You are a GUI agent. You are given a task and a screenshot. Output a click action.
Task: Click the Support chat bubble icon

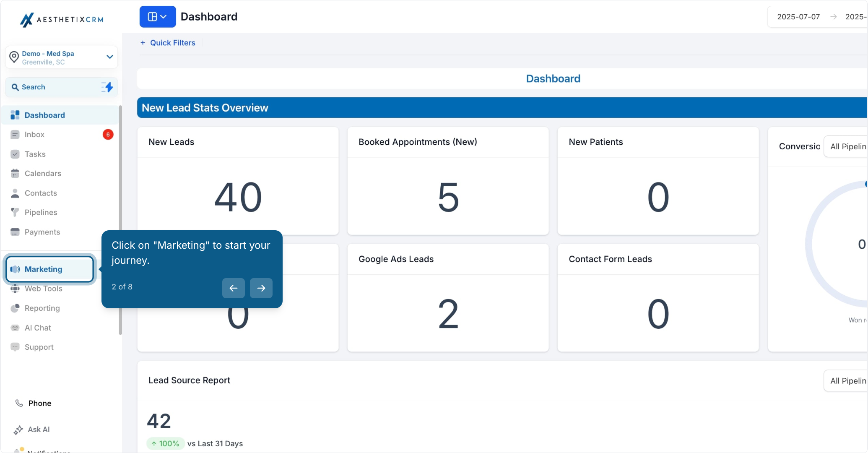(15, 347)
